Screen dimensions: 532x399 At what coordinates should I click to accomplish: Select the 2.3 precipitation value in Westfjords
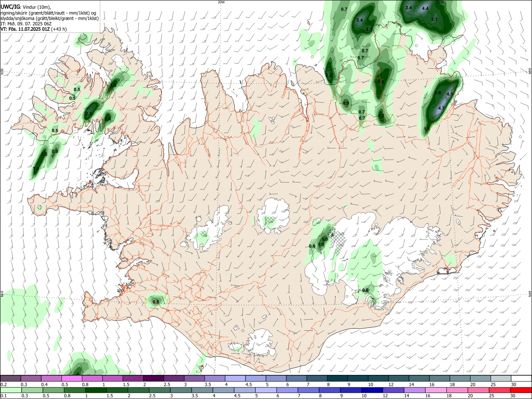click(x=88, y=114)
